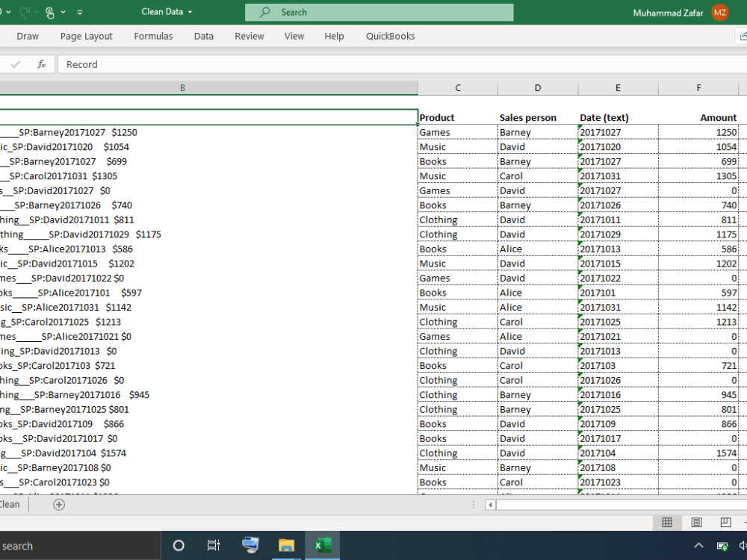This screenshot has height=560, width=747.
Task: Click the Clean sheet tab
Action: tap(10, 504)
